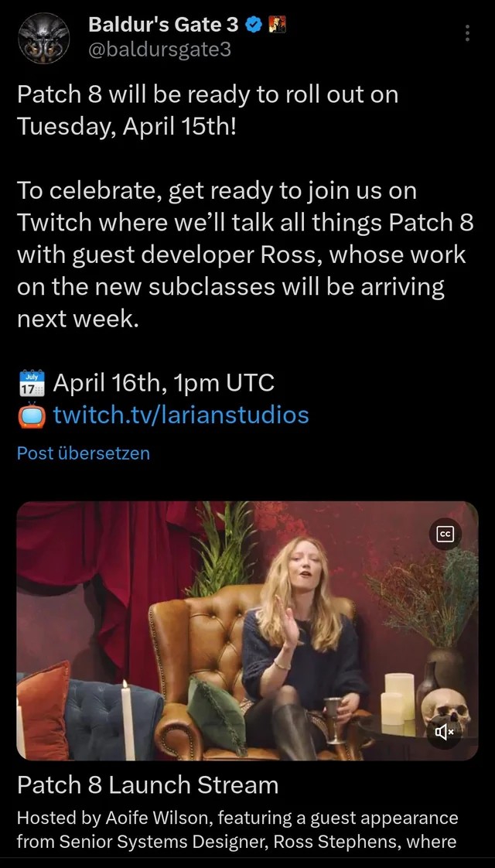495x868 pixels.
Task: Open the Patch 8 Launch Stream card title
Action: (x=148, y=785)
